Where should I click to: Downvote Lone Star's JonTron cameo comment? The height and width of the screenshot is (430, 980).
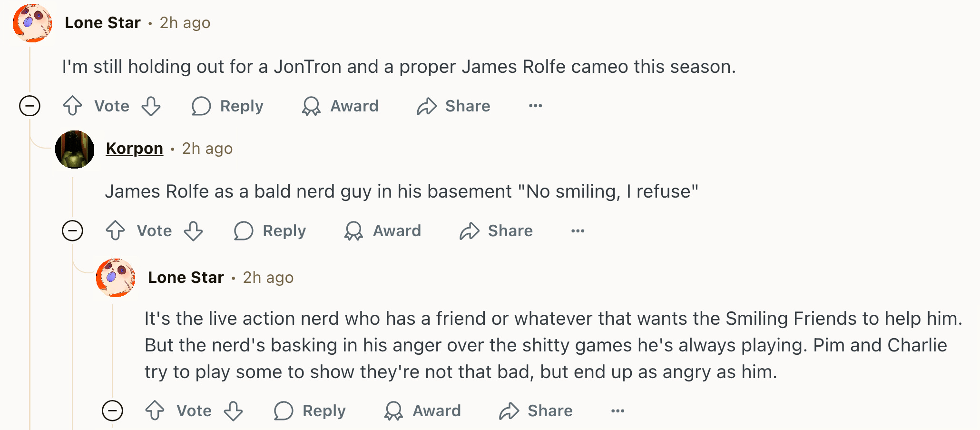[151, 106]
